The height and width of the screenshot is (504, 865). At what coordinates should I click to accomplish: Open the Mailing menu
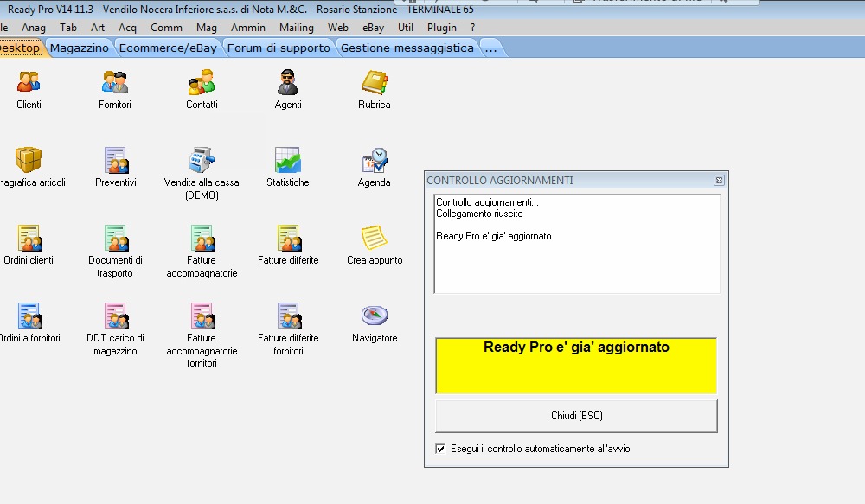click(297, 28)
